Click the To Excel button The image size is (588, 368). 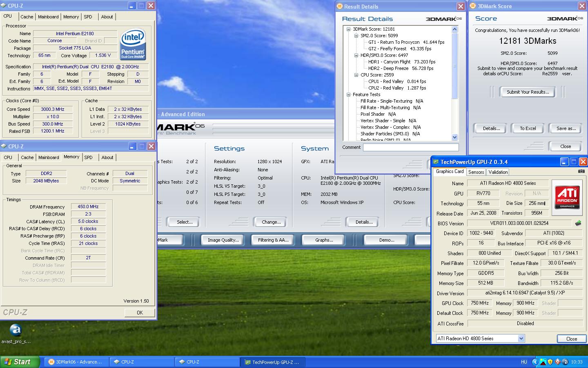point(528,128)
